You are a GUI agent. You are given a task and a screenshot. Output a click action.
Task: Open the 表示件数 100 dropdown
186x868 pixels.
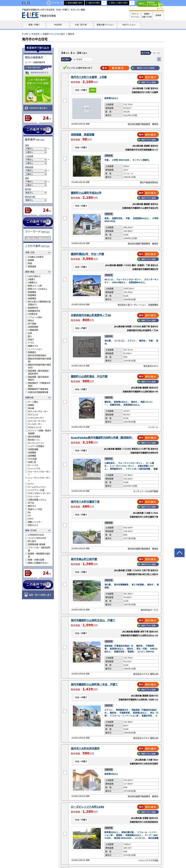tap(156, 53)
